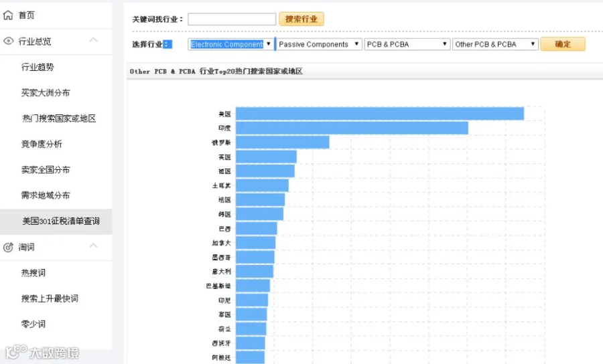Click the 搜索行业 button
603x364 pixels.
tap(301, 19)
